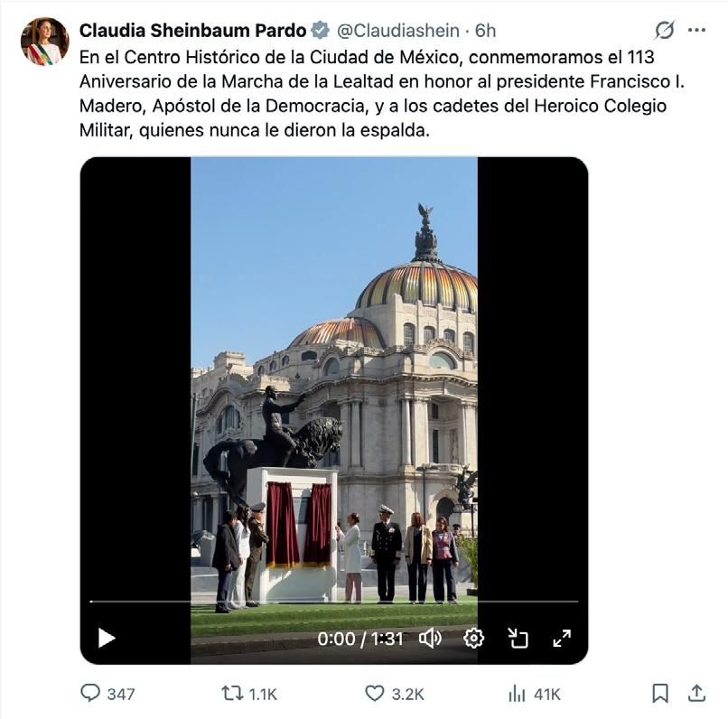Open Claudia Sheinbaum Pardo profile name
Image resolution: width=728 pixels, height=719 pixels.
[192, 31]
